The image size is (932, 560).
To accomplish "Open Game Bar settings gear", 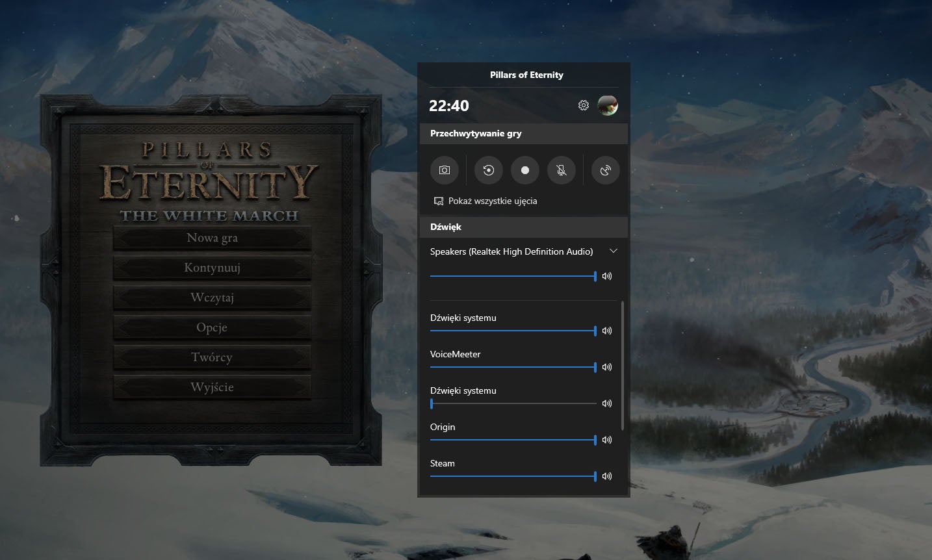I will [584, 105].
